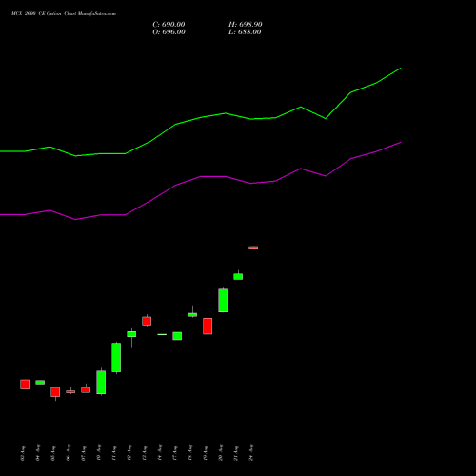This screenshot has width=476, height=476.
Task: Click the 17 Aug date label
Action: pos(175,453)
